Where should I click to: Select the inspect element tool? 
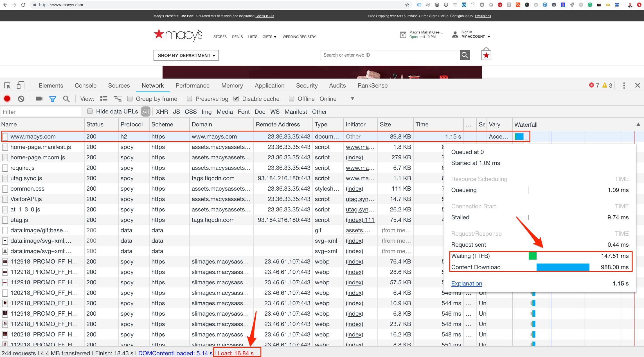tap(7, 85)
